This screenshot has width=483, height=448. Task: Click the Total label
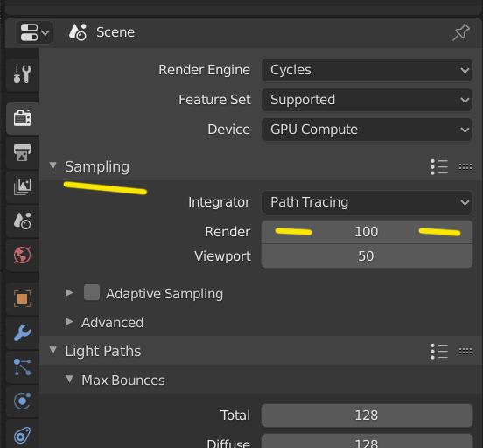click(x=235, y=416)
